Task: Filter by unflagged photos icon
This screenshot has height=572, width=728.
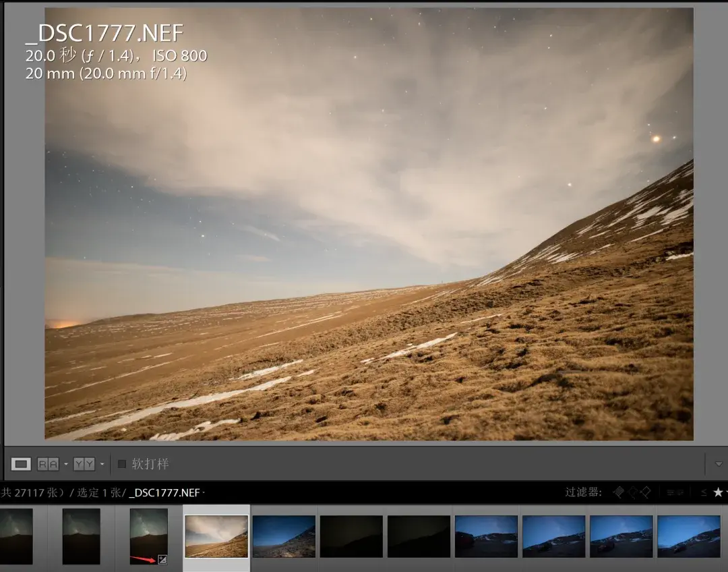Action: (632, 492)
